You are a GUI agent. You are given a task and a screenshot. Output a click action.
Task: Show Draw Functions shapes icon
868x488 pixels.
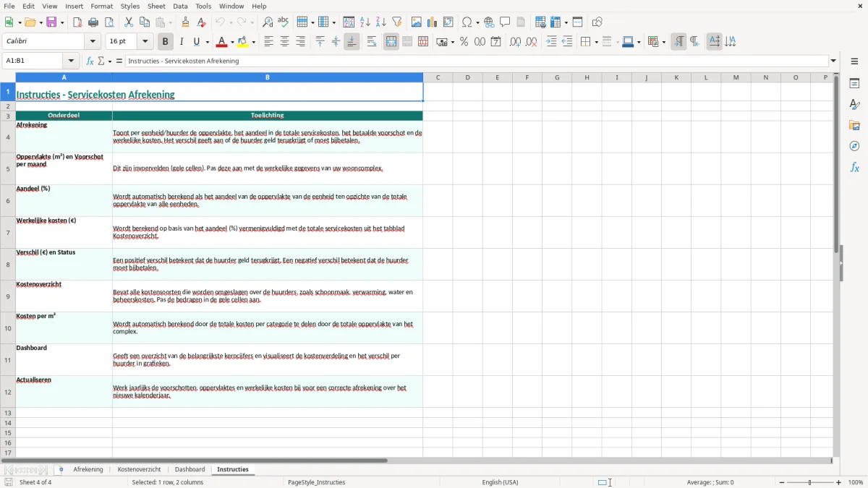click(x=597, y=22)
